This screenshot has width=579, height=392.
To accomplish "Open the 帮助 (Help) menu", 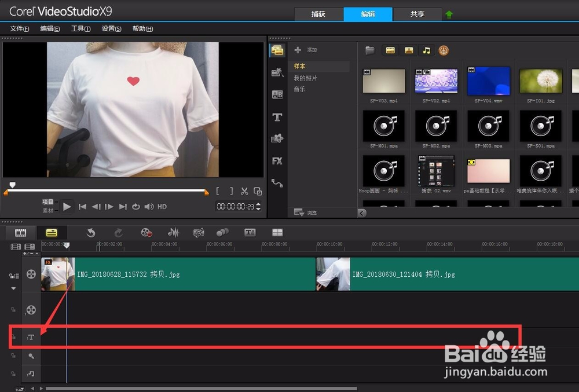I will point(142,28).
